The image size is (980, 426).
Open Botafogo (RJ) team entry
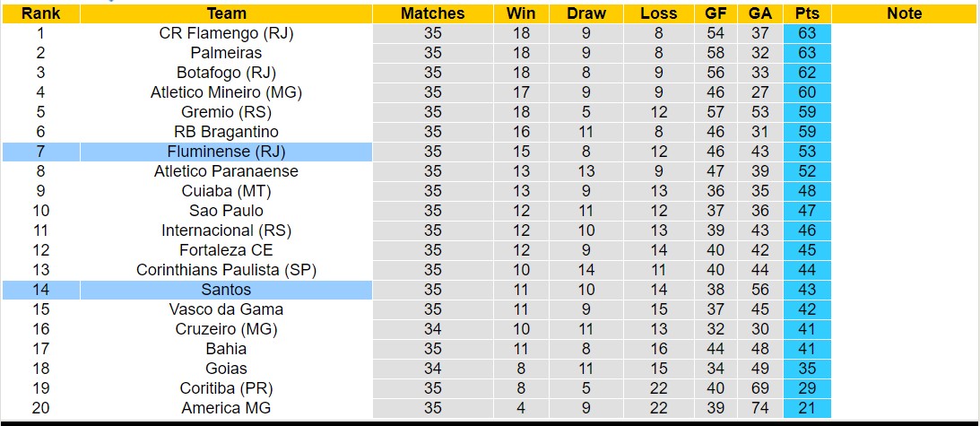point(226,73)
